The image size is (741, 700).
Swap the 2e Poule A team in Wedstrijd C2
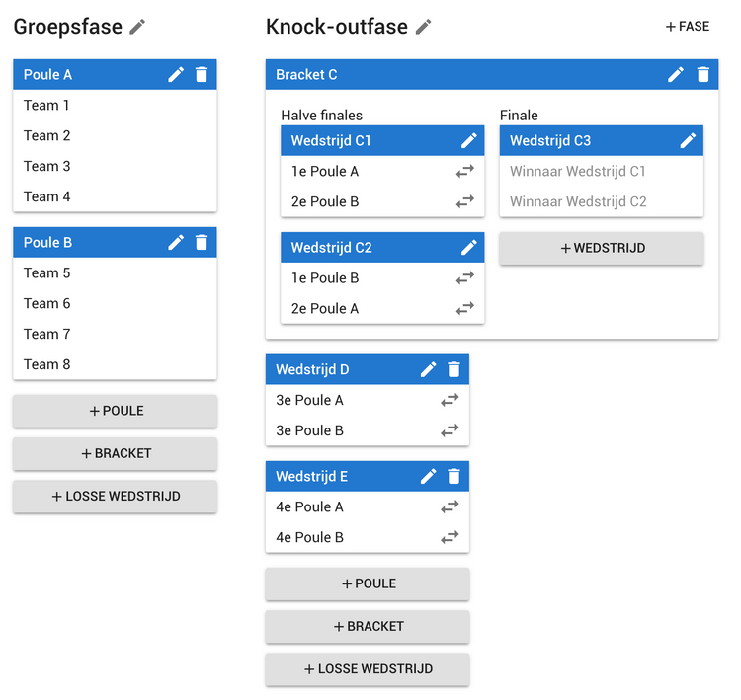coord(465,308)
